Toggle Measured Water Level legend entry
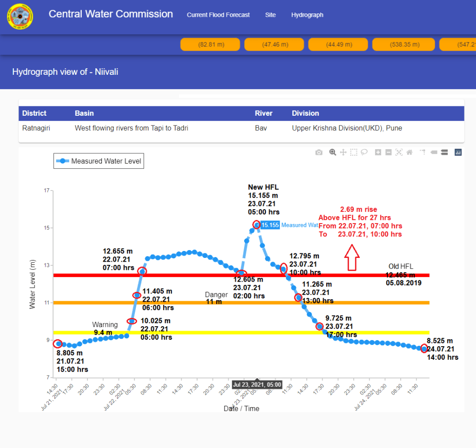The image size is (476, 448). coord(99,161)
